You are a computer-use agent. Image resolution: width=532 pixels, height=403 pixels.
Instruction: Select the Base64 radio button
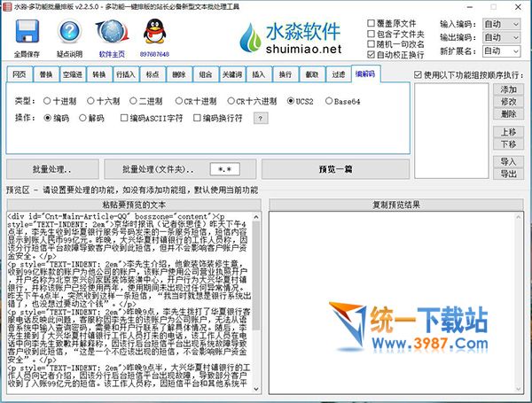(x=328, y=101)
